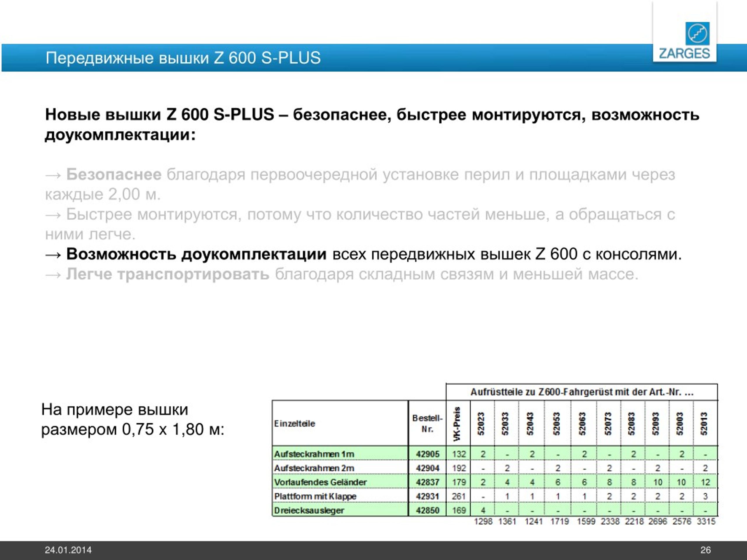Click the 'Bestell-Nr.' column header

(427, 423)
